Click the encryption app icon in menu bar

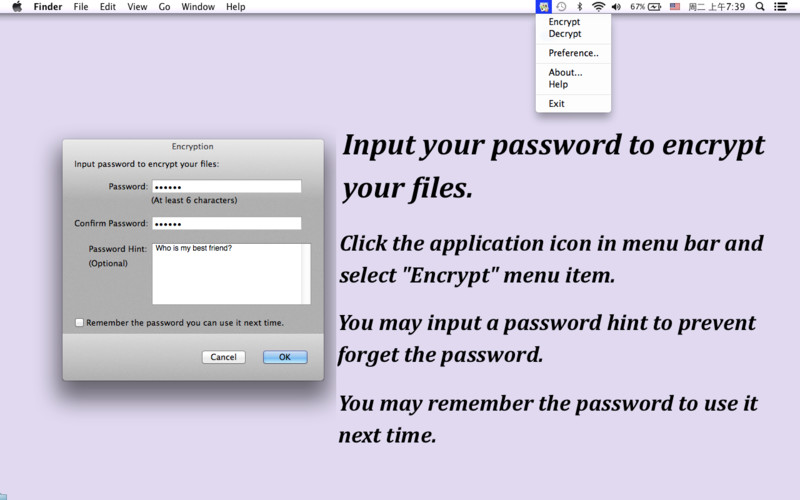pos(544,6)
